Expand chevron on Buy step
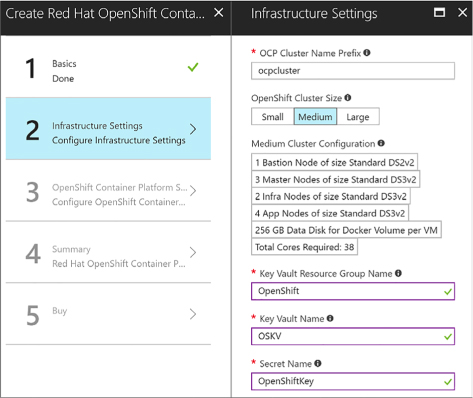473x398 pixels. click(193, 314)
